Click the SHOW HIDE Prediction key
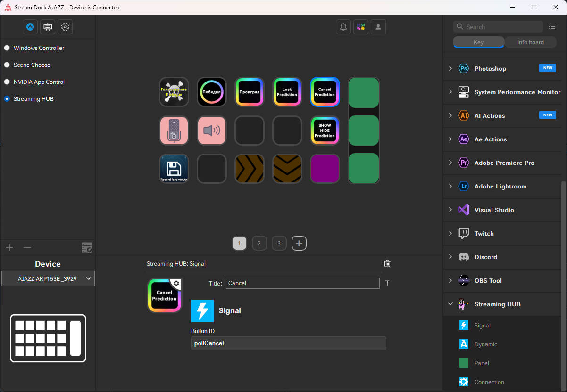567x392 pixels. 325,131
